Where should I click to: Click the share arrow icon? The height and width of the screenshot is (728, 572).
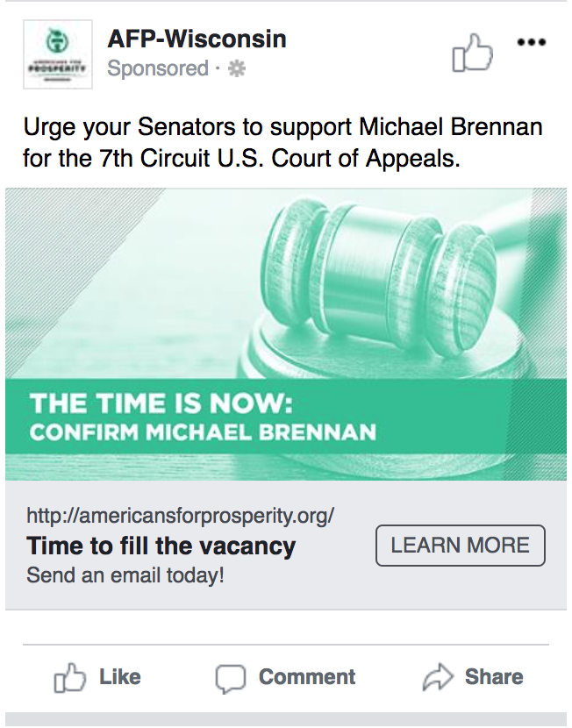(436, 677)
